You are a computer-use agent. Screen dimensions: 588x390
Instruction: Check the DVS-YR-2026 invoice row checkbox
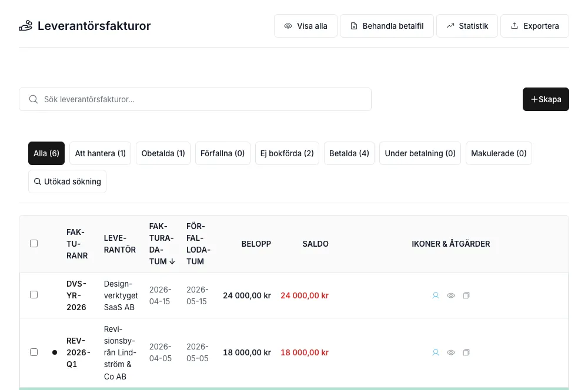[34, 294]
